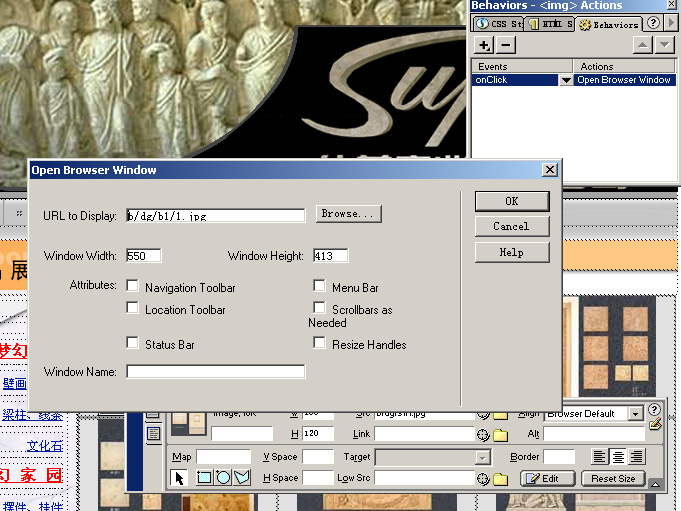Expand the Align Browser Default dropdown

635,413
